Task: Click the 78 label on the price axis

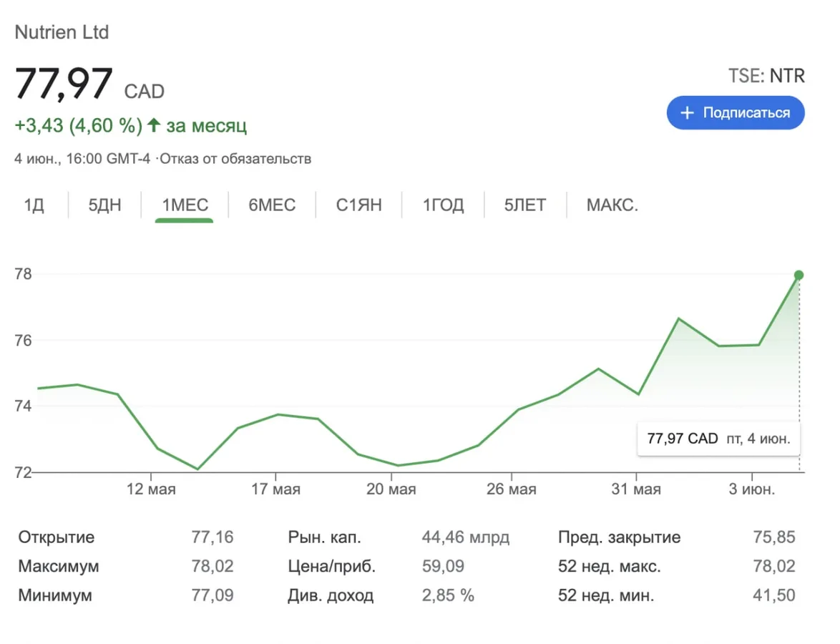Action: (24, 274)
